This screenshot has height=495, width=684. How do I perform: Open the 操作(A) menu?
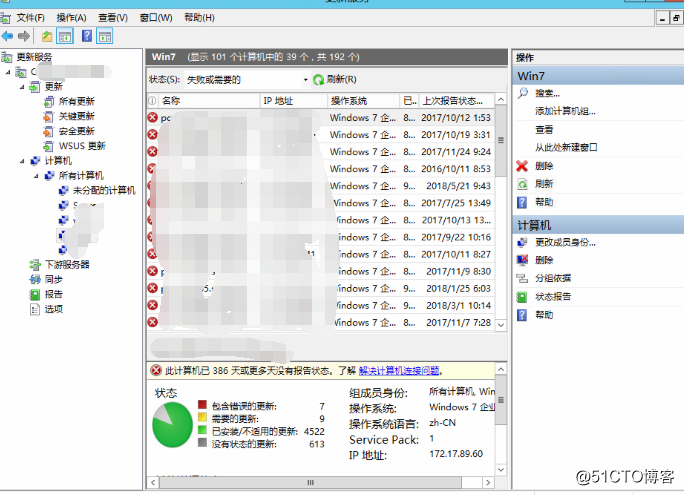coord(71,18)
